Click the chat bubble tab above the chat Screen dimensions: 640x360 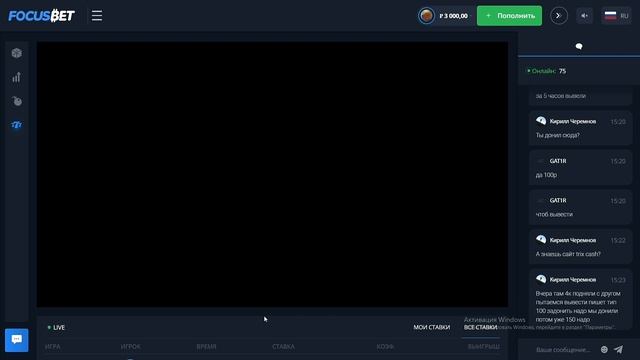pyautogui.click(x=579, y=46)
